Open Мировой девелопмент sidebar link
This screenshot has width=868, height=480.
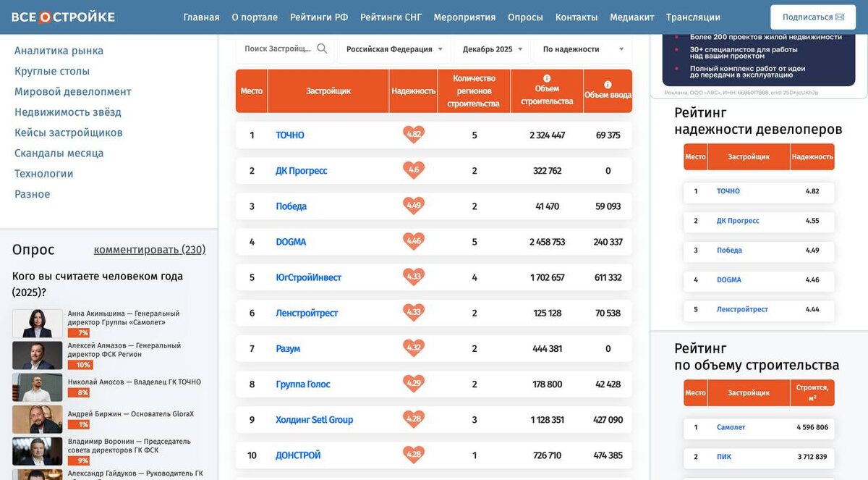pyautogui.click(x=73, y=91)
